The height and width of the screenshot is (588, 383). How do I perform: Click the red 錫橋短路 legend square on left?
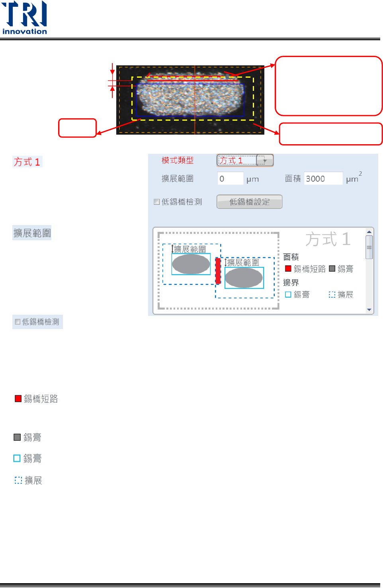(18, 398)
